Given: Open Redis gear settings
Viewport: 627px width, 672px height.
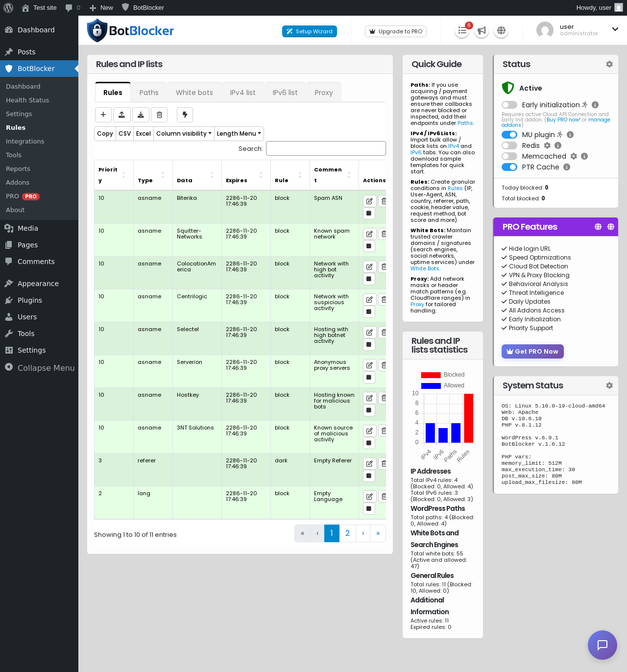Looking at the screenshot, I should pos(548,145).
